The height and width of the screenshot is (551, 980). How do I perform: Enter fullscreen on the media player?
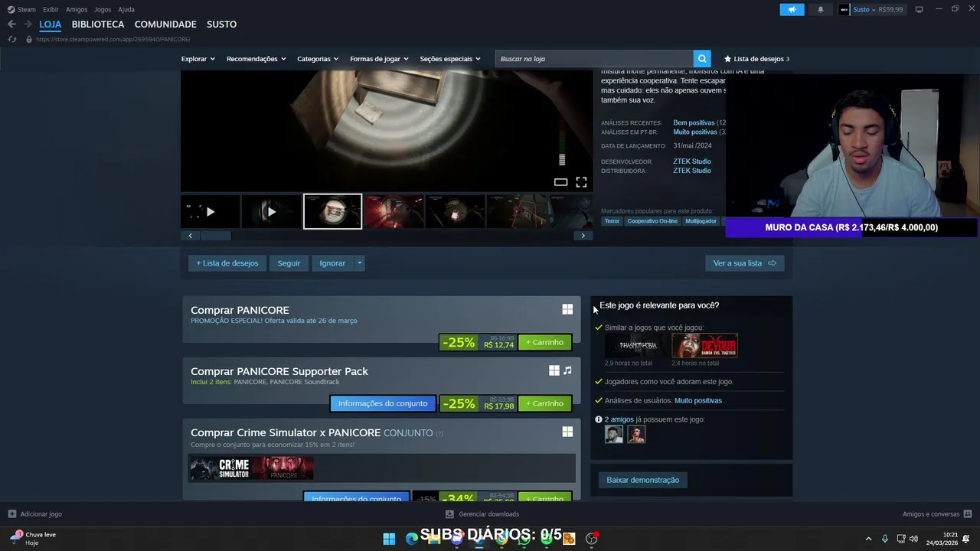(x=581, y=182)
